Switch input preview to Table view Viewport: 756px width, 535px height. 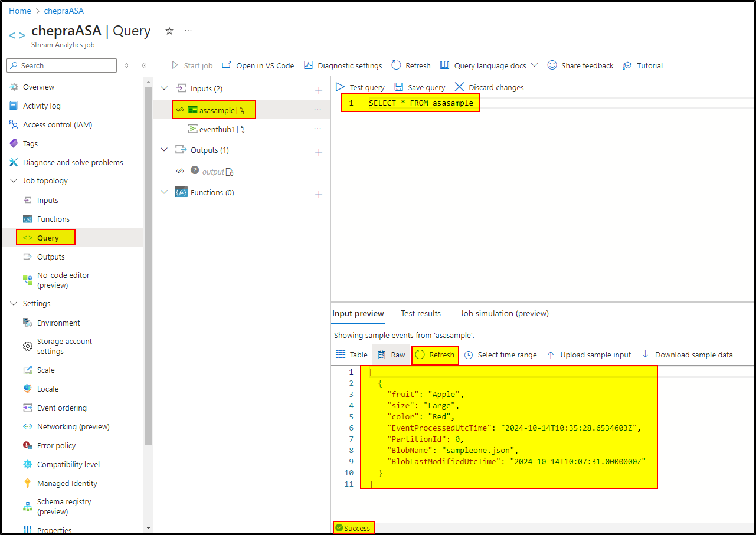tap(352, 355)
